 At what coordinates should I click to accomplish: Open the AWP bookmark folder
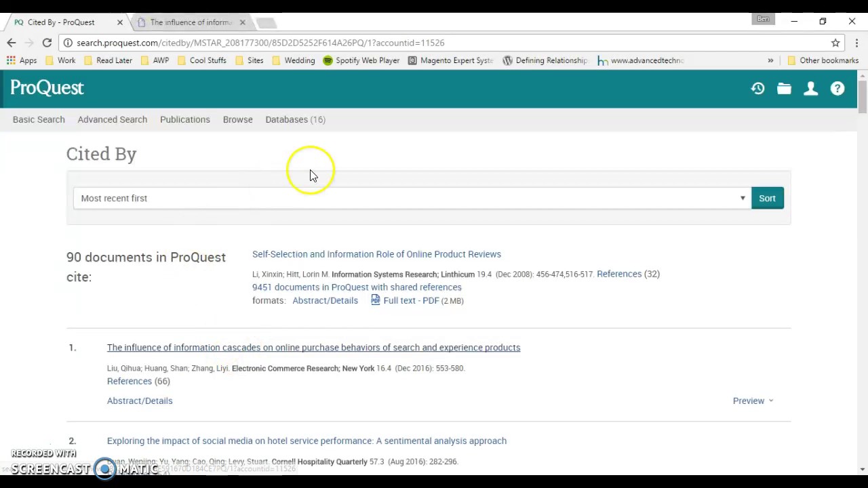(154, 60)
